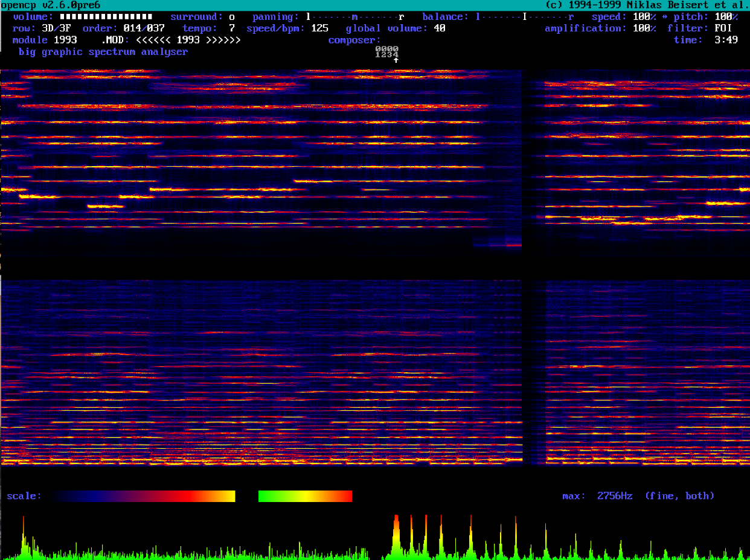This screenshot has width=750, height=560.
Task: Click the max 2756Hz frequency label
Action: (615, 496)
